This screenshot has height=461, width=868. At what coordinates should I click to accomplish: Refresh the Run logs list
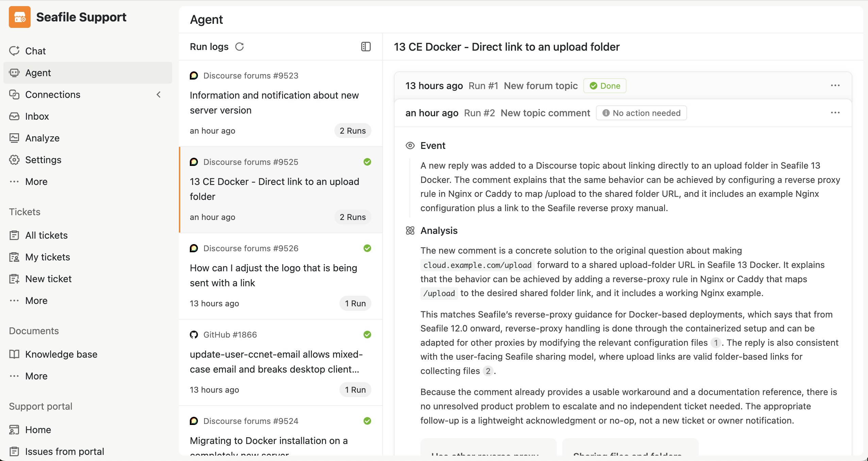coord(239,47)
